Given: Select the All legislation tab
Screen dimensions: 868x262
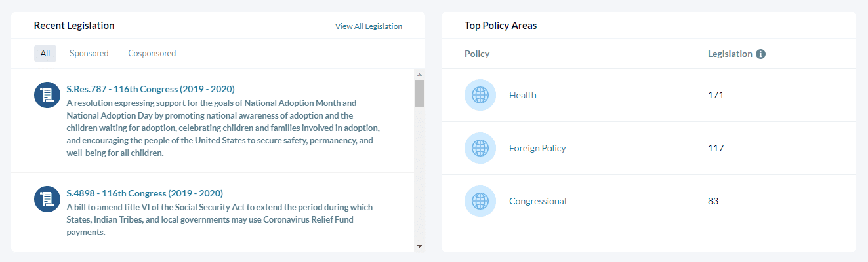Looking at the screenshot, I should click(x=45, y=53).
